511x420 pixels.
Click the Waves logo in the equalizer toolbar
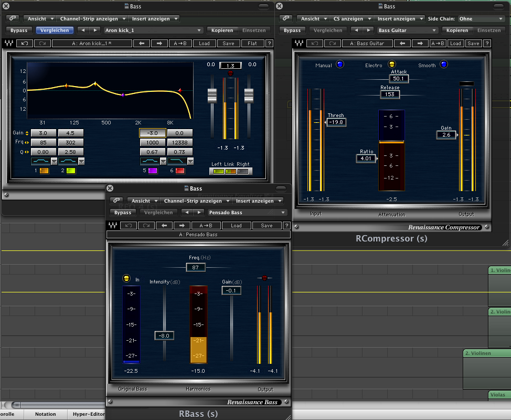point(9,43)
